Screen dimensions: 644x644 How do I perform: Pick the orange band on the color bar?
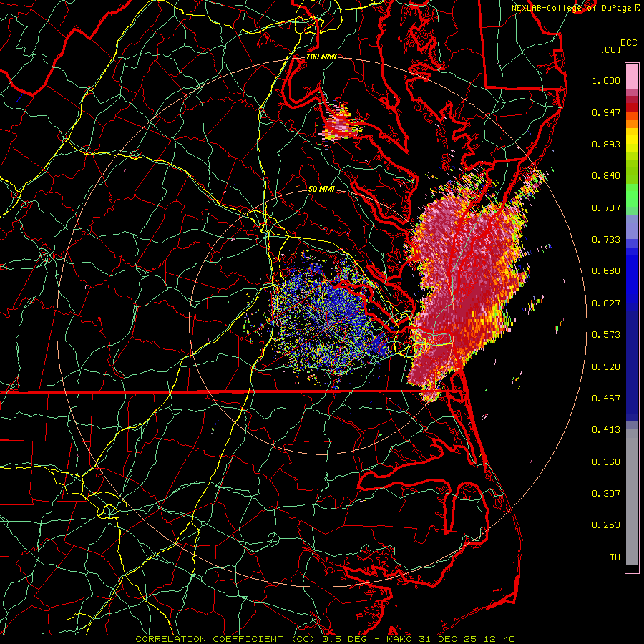point(632,120)
